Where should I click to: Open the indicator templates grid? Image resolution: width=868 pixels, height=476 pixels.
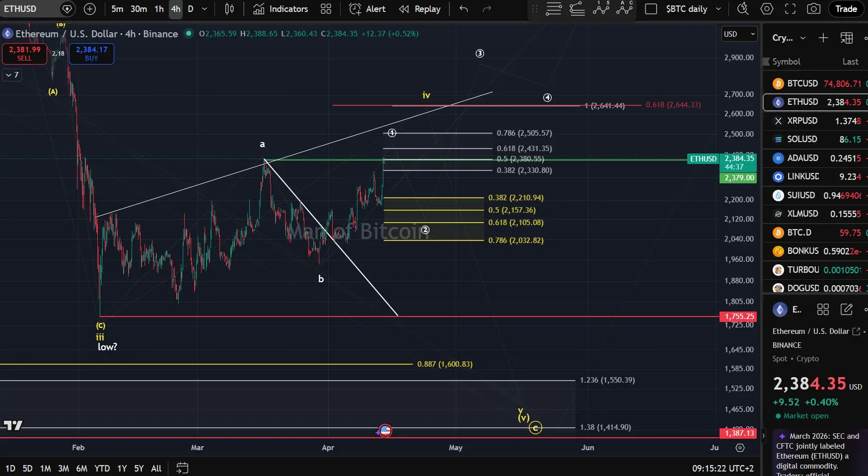click(x=326, y=9)
